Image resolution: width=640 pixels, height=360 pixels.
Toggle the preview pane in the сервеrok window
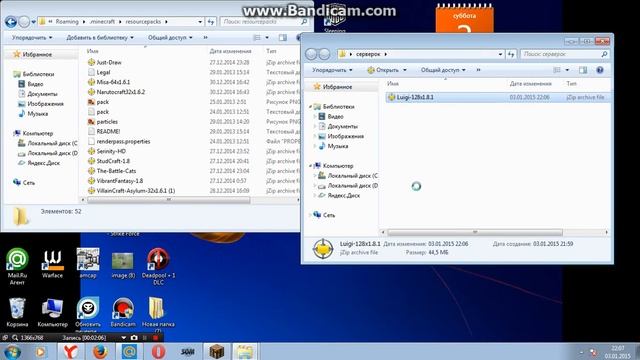pyautogui.click(x=583, y=70)
